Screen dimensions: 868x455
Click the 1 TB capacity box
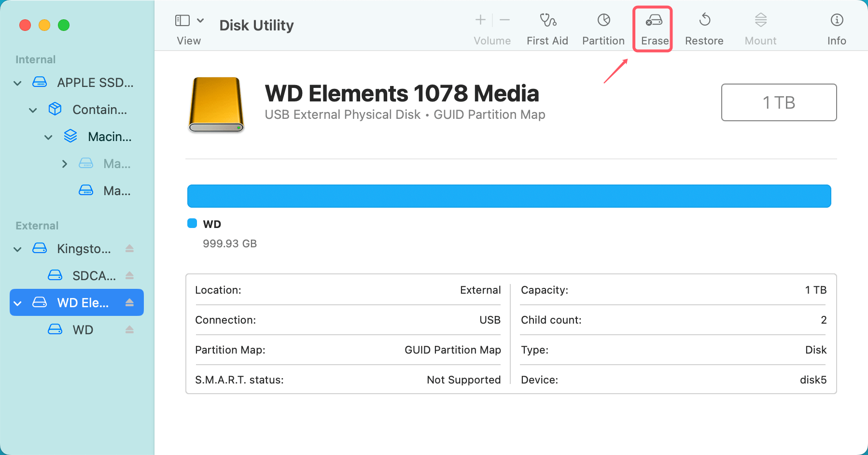point(778,102)
